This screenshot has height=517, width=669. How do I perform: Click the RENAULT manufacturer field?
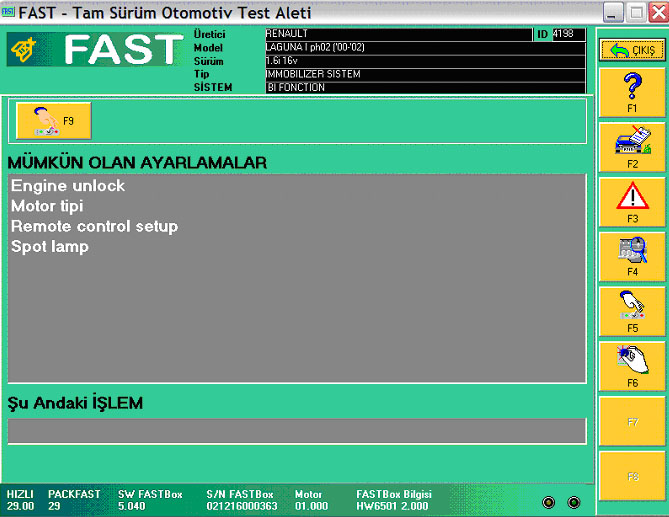coord(397,34)
